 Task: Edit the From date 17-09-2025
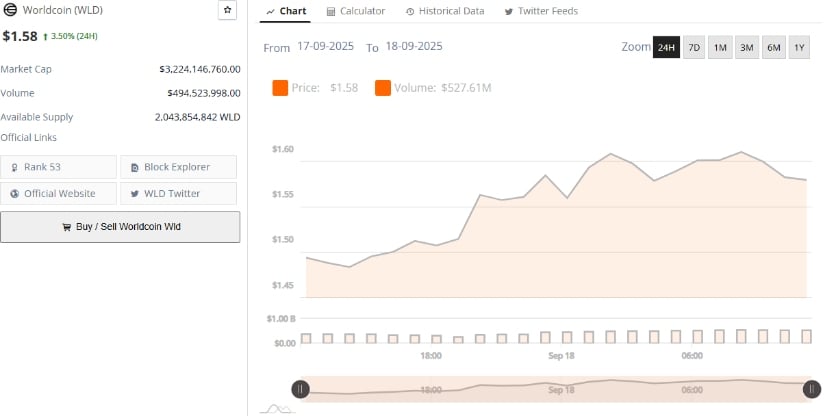point(325,46)
